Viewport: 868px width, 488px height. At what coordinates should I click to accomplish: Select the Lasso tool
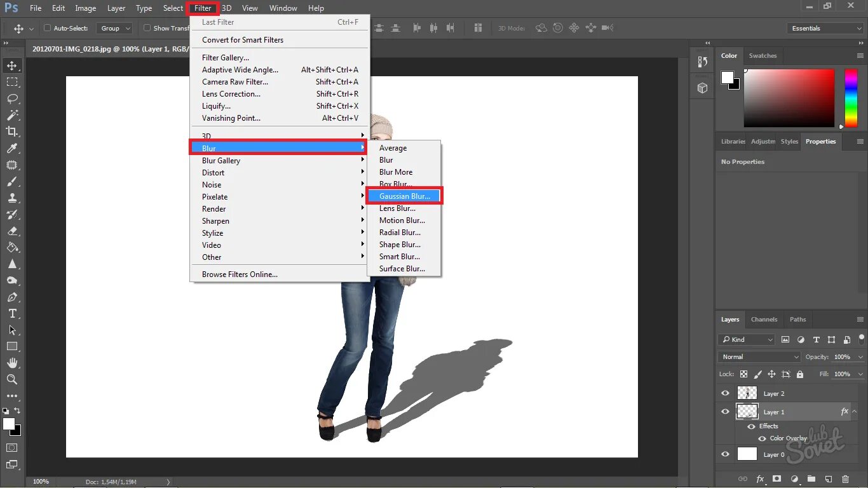12,98
